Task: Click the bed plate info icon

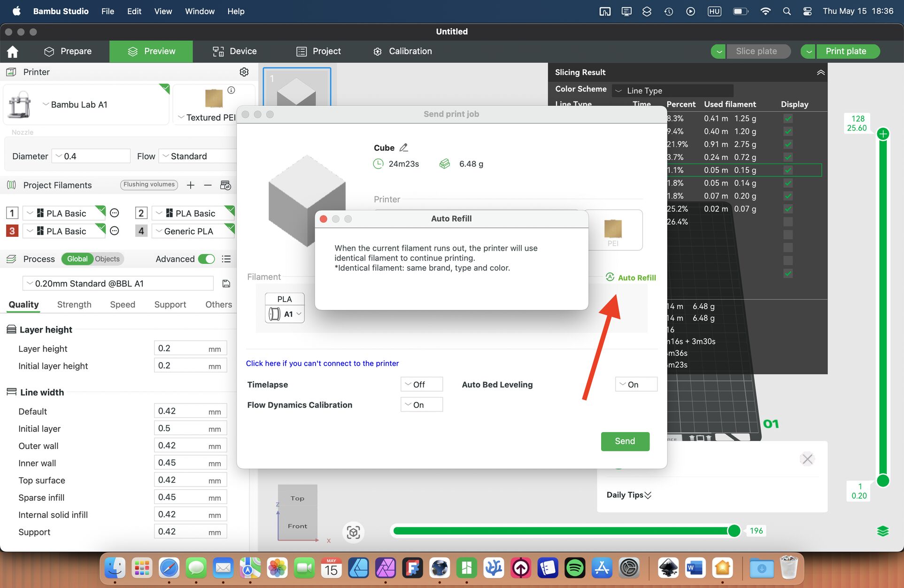Action: click(231, 90)
